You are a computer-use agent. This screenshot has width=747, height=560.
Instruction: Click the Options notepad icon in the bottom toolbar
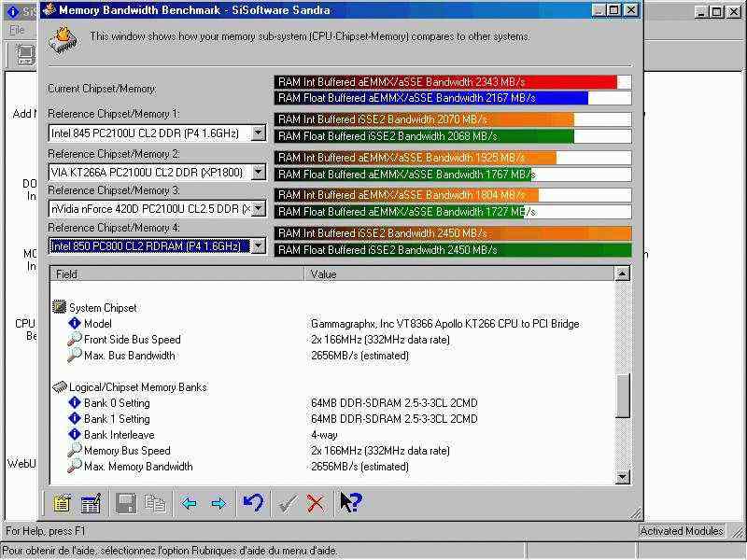click(x=62, y=503)
